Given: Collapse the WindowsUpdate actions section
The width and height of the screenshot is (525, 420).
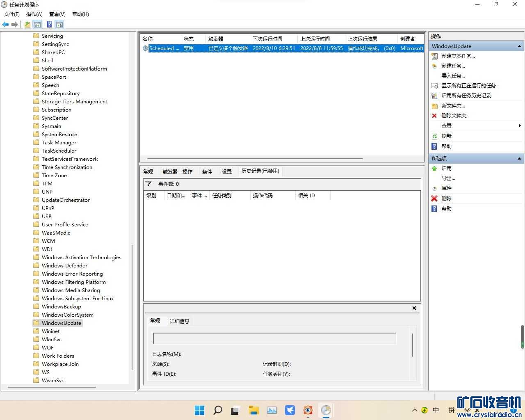Looking at the screenshot, I should tap(519, 46).
